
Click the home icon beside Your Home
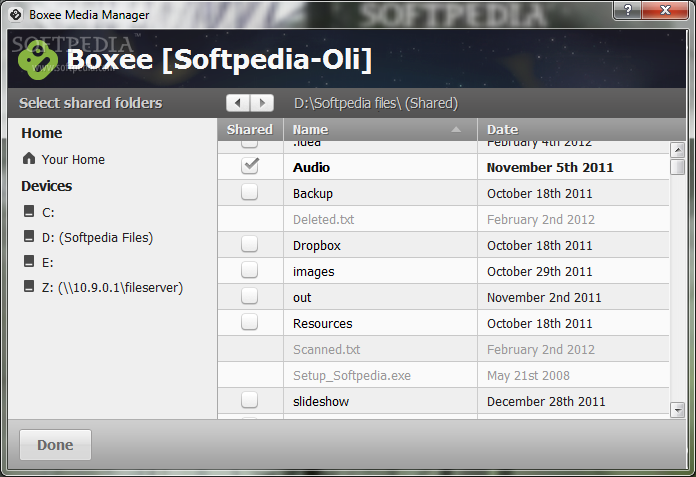coord(29,158)
